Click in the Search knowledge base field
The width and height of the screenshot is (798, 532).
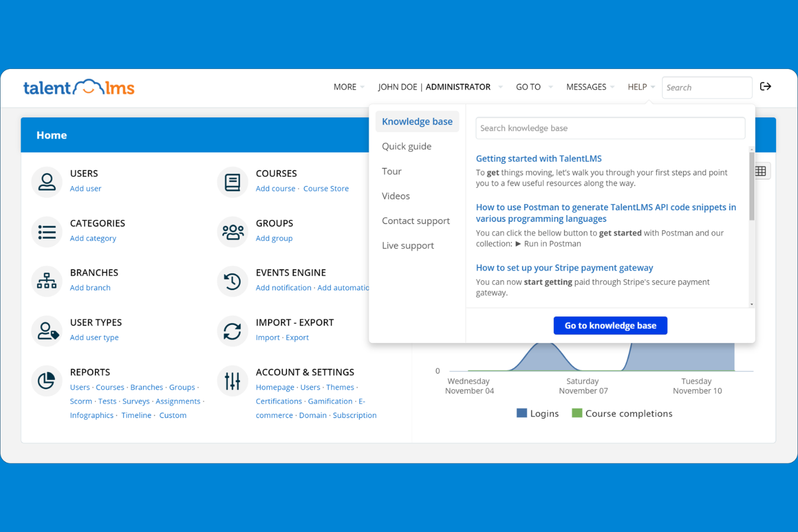pyautogui.click(x=610, y=128)
